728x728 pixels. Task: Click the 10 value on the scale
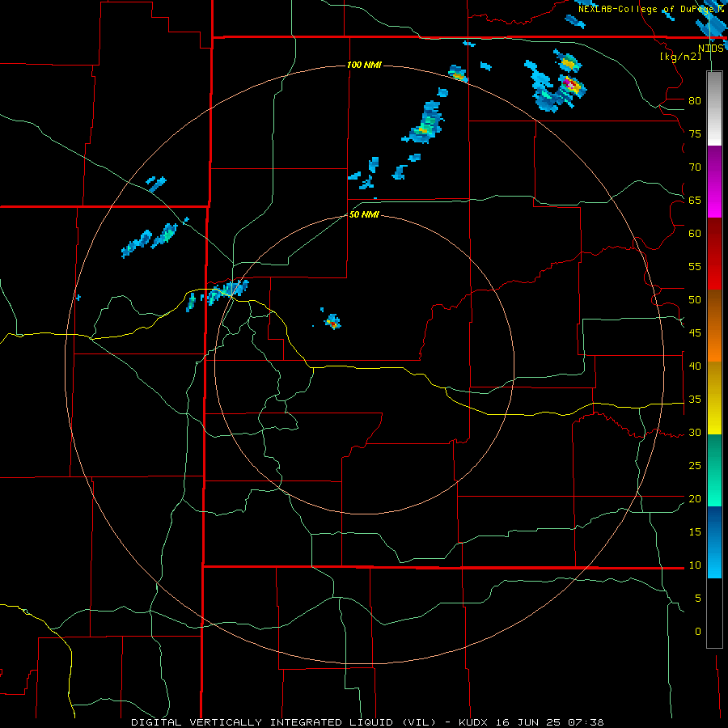(x=695, y=565)
